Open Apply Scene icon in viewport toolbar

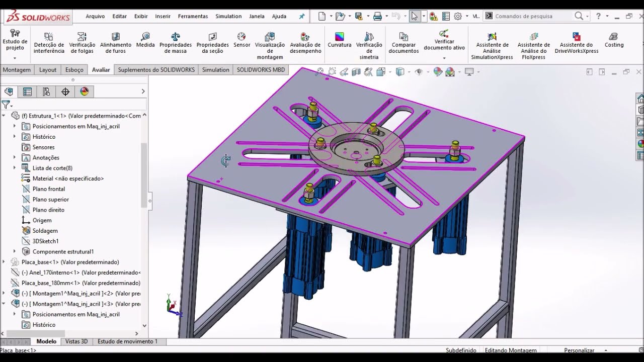click(450, 72)
